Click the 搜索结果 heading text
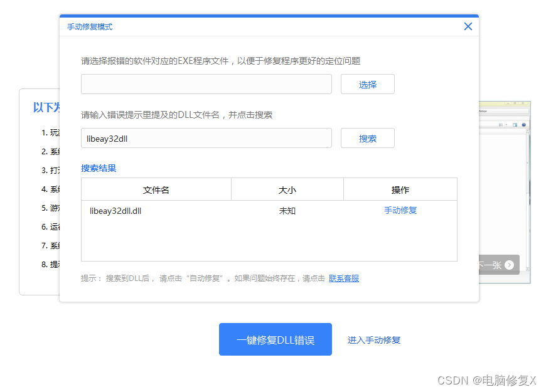The height and width of the screenshot is (392, 546). pos(99,168)
